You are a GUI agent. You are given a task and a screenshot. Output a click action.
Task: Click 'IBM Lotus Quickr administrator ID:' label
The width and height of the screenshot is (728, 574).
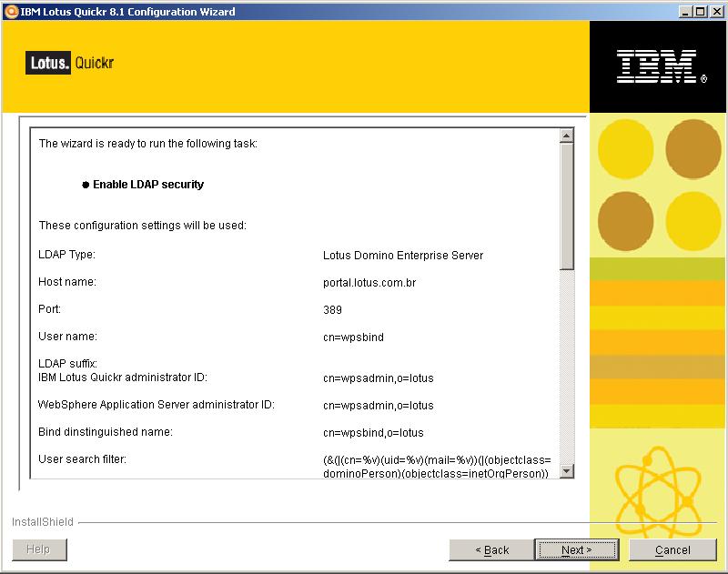click(x=123, y=378)
